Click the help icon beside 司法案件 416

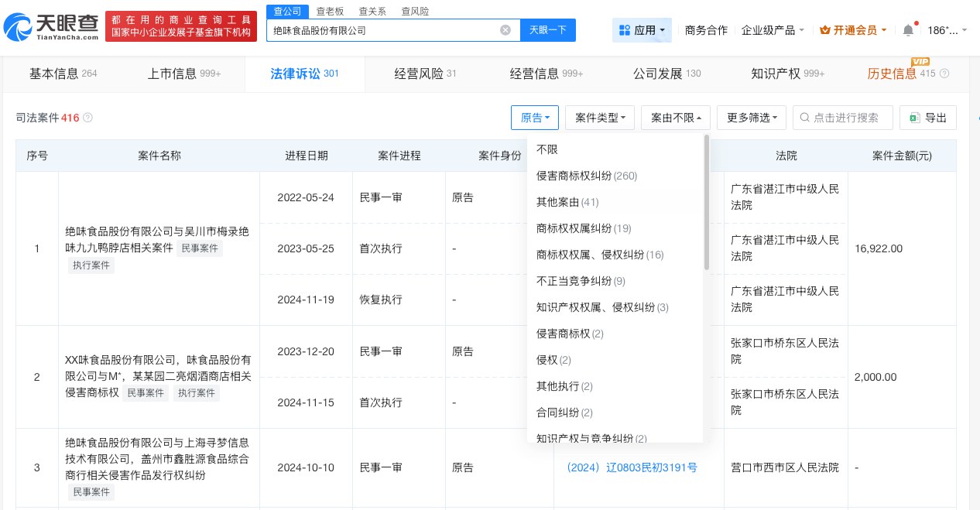(87, 118)
